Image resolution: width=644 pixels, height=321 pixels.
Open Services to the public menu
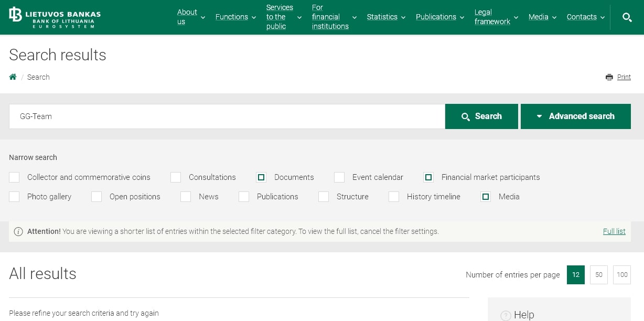[280, 17]
